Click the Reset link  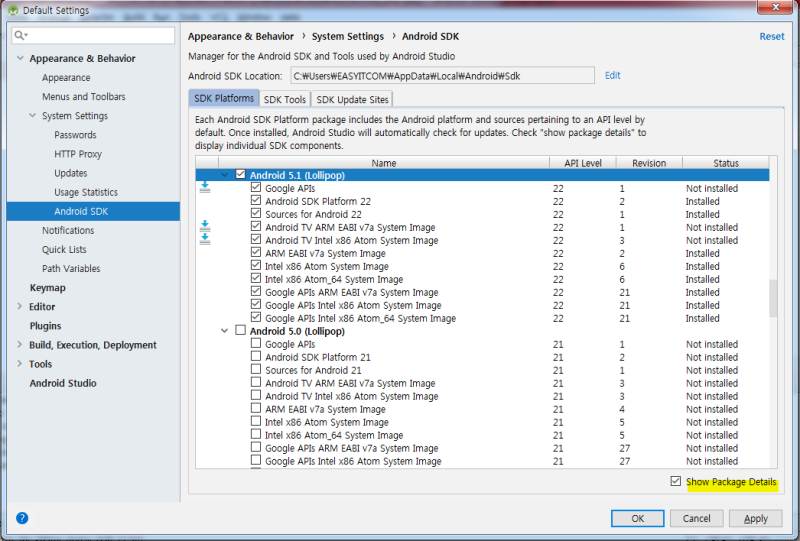(x=772, y=36)
